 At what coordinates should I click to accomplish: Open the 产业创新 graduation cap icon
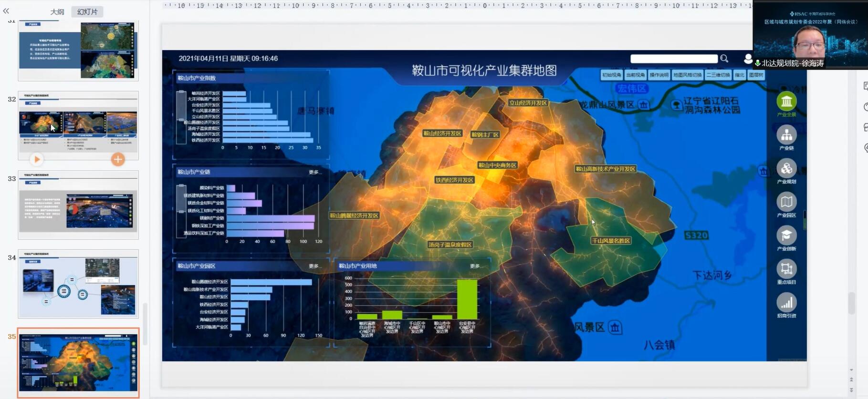pos(786,235)
